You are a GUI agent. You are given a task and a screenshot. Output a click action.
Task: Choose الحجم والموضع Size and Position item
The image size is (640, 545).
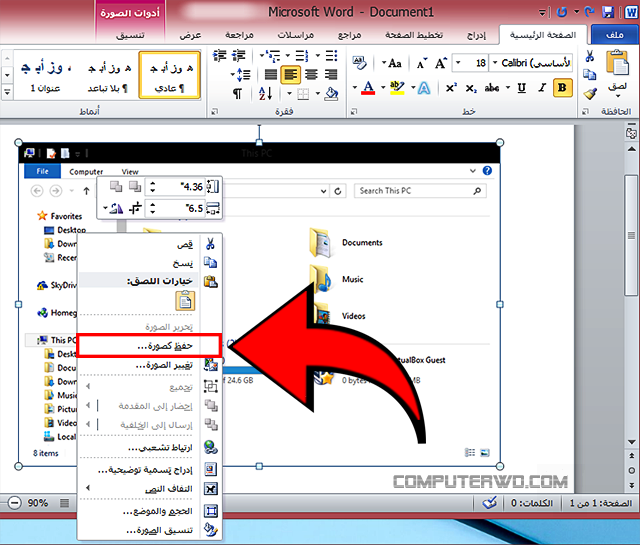pyautogui.click(x=149, y=511)
